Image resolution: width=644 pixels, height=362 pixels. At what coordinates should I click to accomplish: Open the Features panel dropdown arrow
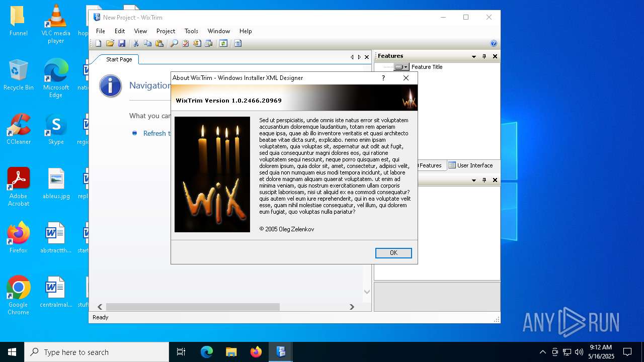[x=474, y=56]
